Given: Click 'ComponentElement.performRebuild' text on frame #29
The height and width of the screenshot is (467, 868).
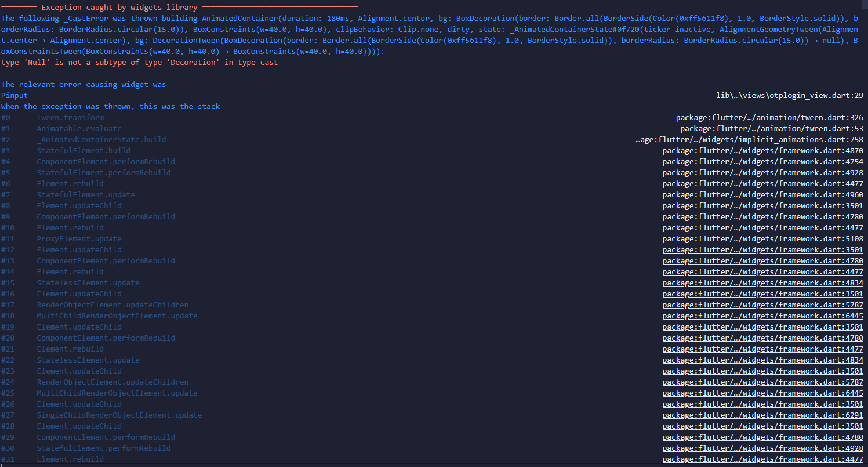Looking at the screenshot, I should point(106,437).
